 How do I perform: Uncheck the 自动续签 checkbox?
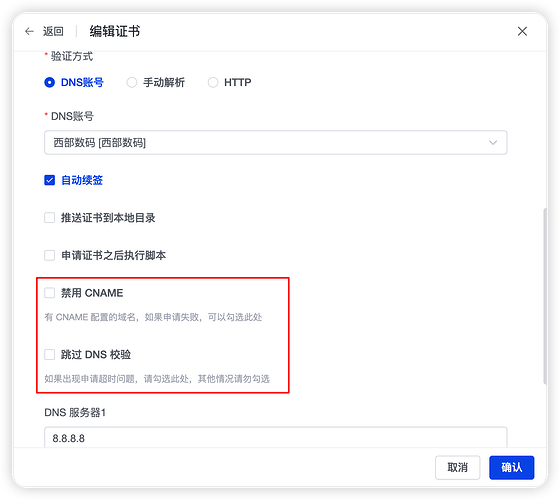click(50, 180)
